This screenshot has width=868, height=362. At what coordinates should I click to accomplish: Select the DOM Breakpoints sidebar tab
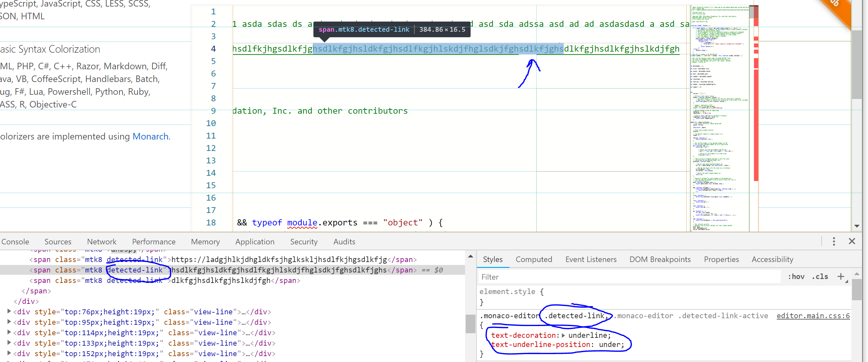[660, 259]
